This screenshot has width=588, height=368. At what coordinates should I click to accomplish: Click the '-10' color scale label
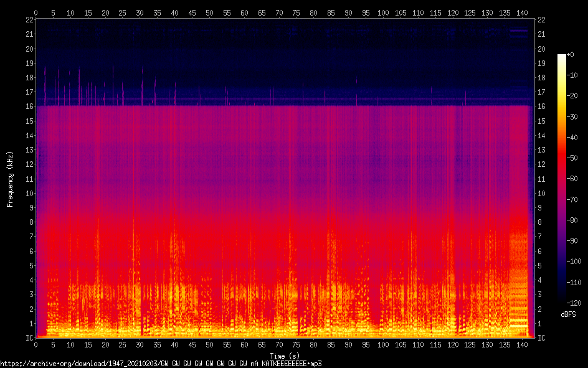point(572,75)
